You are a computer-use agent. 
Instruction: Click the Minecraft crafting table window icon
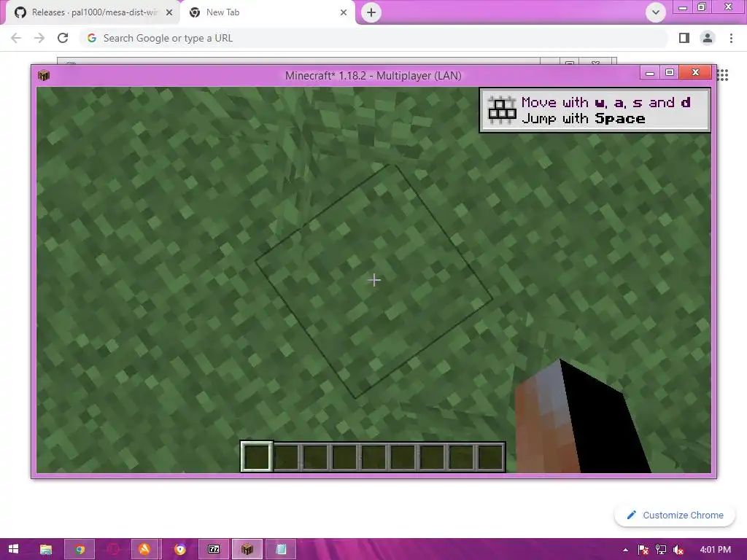click(44, 75)
